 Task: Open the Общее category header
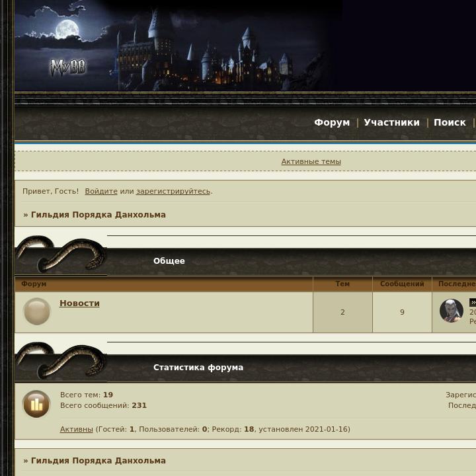tap(169, 261)
